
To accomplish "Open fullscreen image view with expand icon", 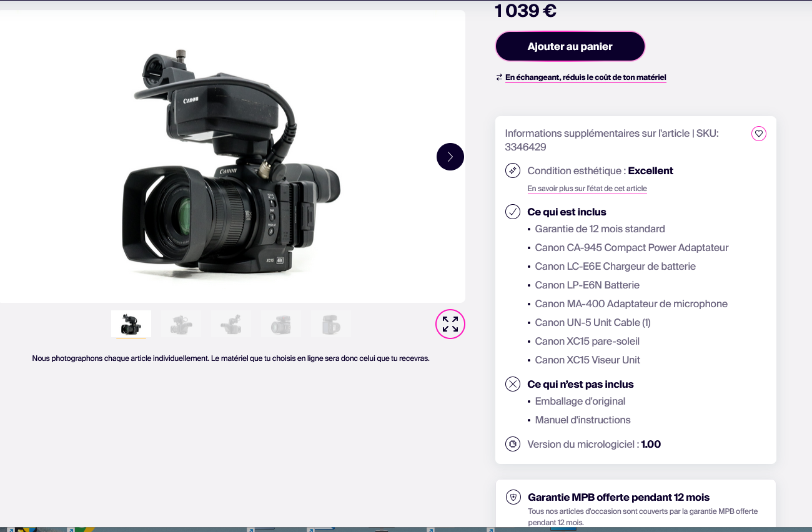I will pos(450,324).
